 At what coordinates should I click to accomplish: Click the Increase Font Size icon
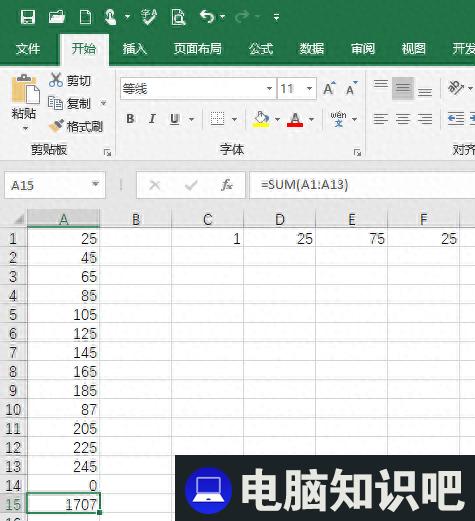(x=329, y=88)
